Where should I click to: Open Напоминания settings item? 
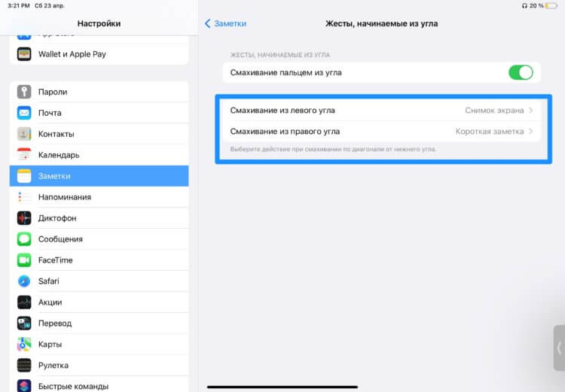click(x=99, y=197)
